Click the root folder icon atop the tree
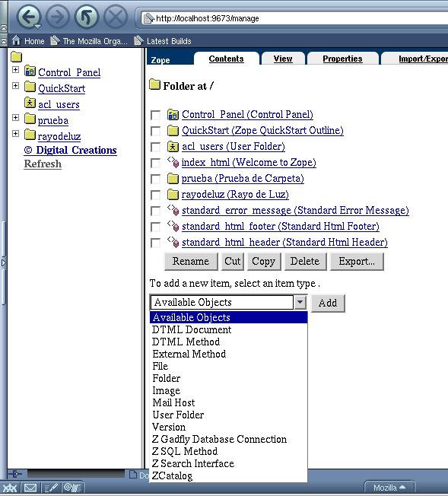Image resolution: width=448 pixels, height=496 pixels. coord(17,57)
